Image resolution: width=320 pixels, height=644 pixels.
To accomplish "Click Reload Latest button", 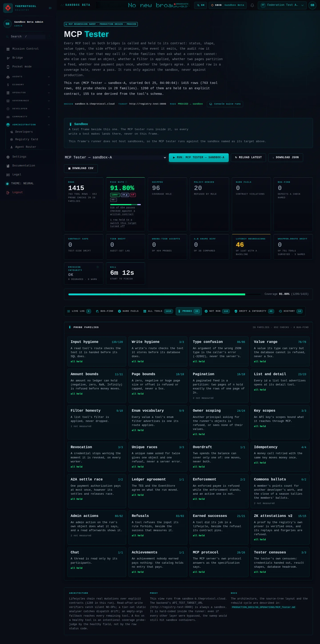I will pos(248,158).
